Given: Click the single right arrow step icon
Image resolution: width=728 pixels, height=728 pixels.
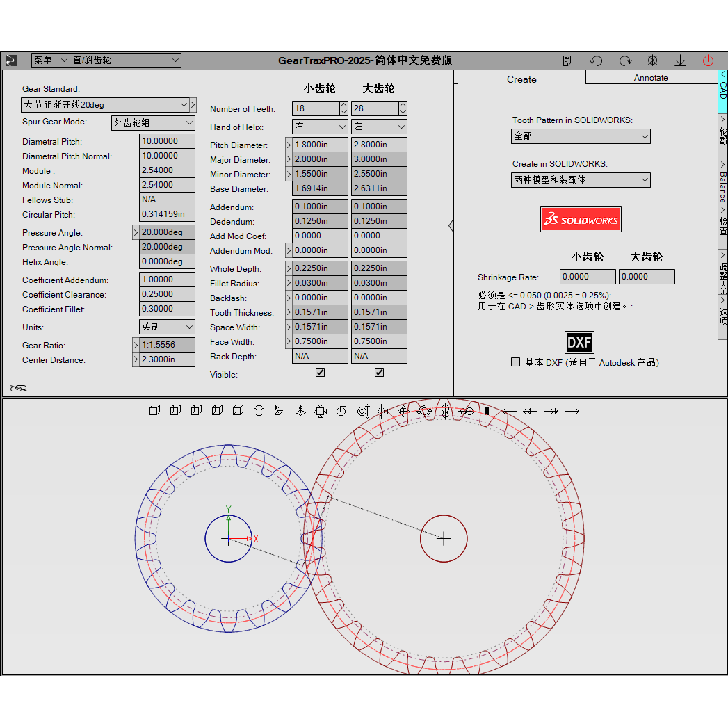Looking at the screenshot, I should (572, 412).
